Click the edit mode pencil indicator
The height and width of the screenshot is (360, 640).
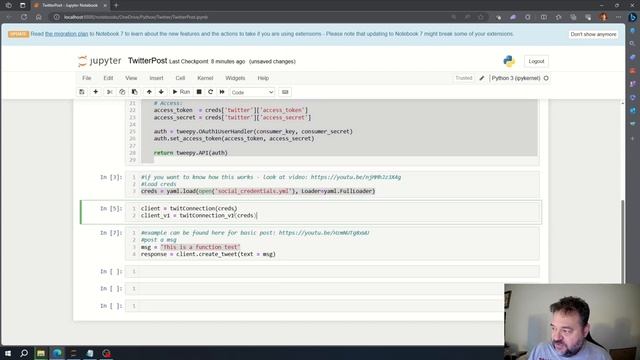tap(482, 78)
